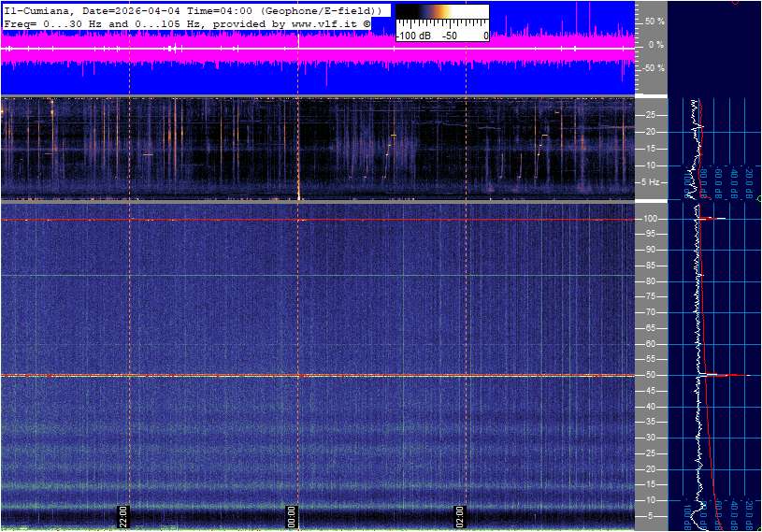Click the 22:00 time marker
Image resolution: width=762 pixels, height=532 pixels.
123,517
